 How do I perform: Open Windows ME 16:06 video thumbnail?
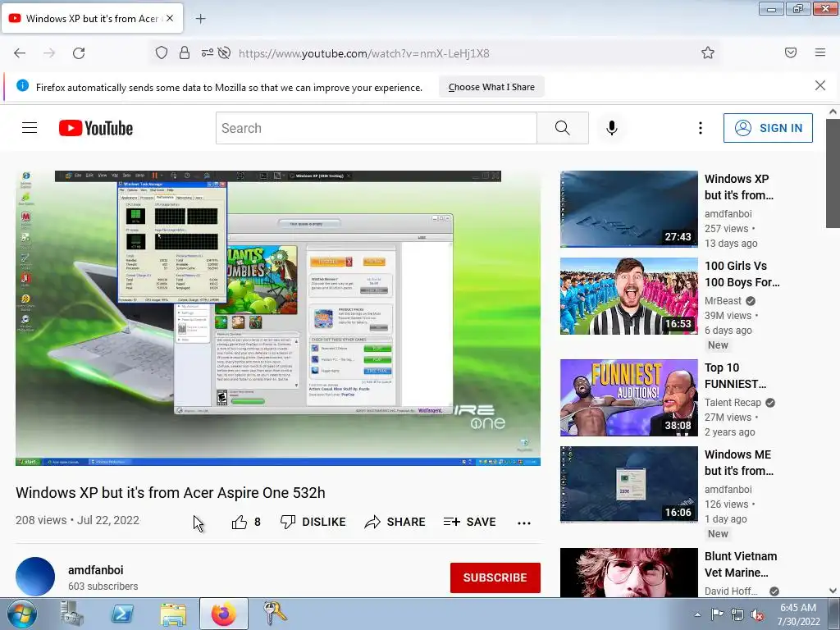coord(629,485)
